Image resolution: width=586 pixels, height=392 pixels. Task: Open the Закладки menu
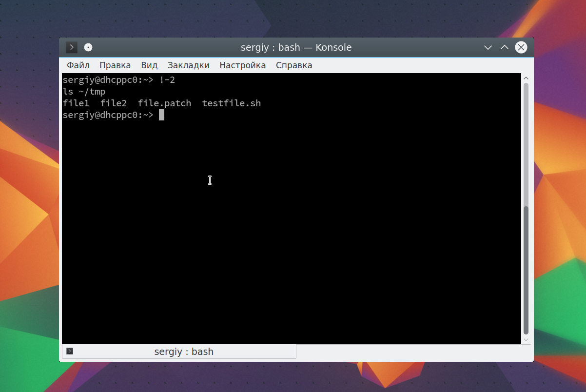pos(189,65)
